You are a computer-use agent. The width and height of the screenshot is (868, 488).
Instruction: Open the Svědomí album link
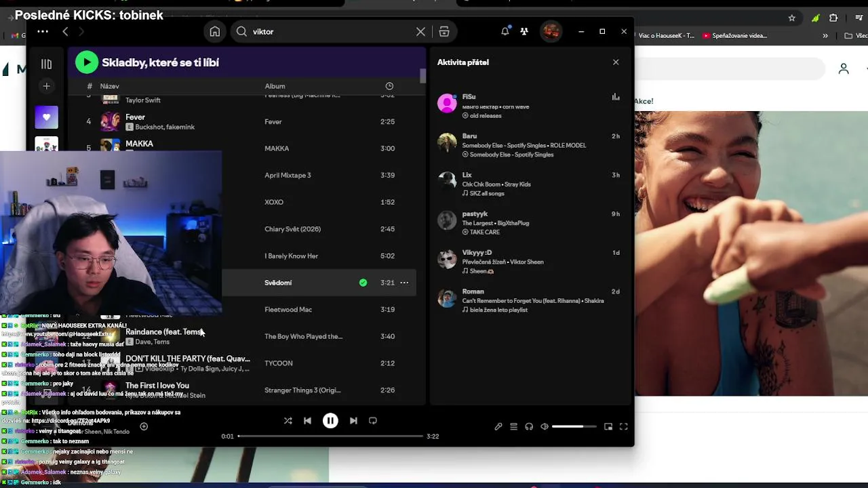click(x=278, y=283)
